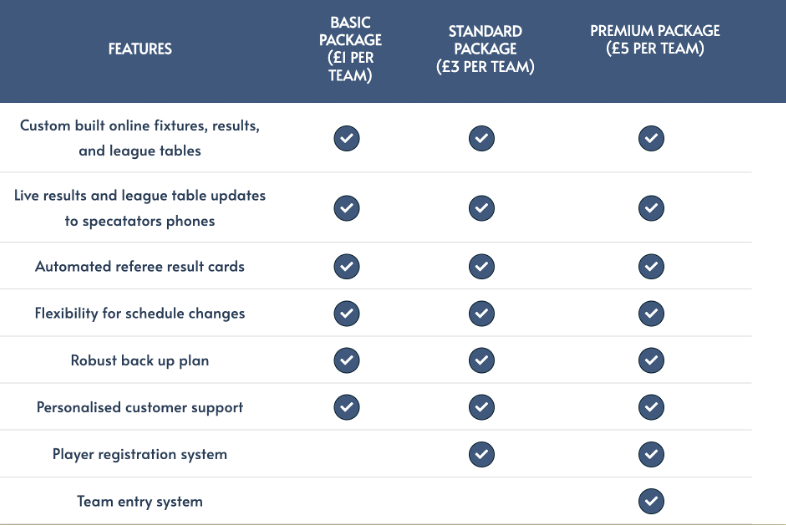Select the Standard Package column header
The height and width of the screenshot is (526, 786).
coord(485,49)
